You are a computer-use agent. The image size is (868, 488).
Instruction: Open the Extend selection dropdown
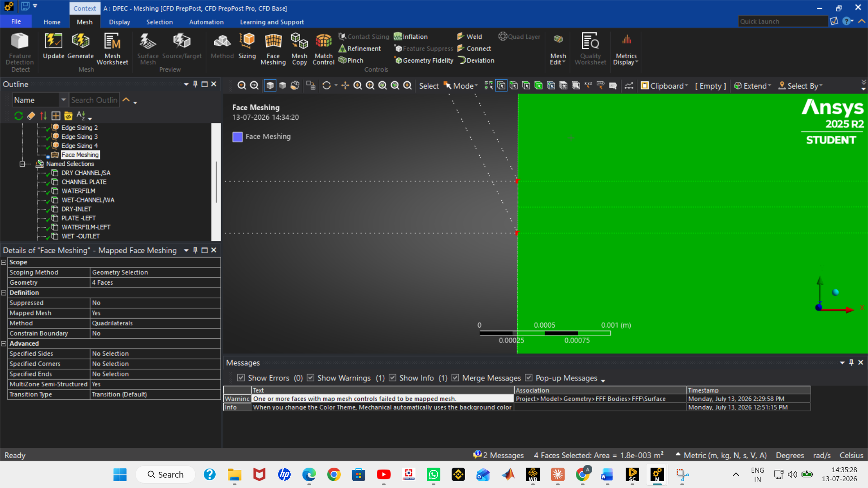pos(752,86)
